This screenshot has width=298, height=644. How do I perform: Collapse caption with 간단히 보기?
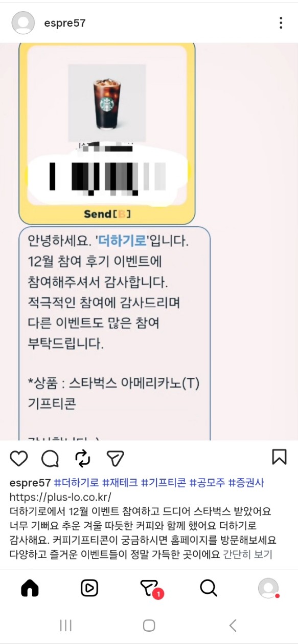[x=248, y=554]
